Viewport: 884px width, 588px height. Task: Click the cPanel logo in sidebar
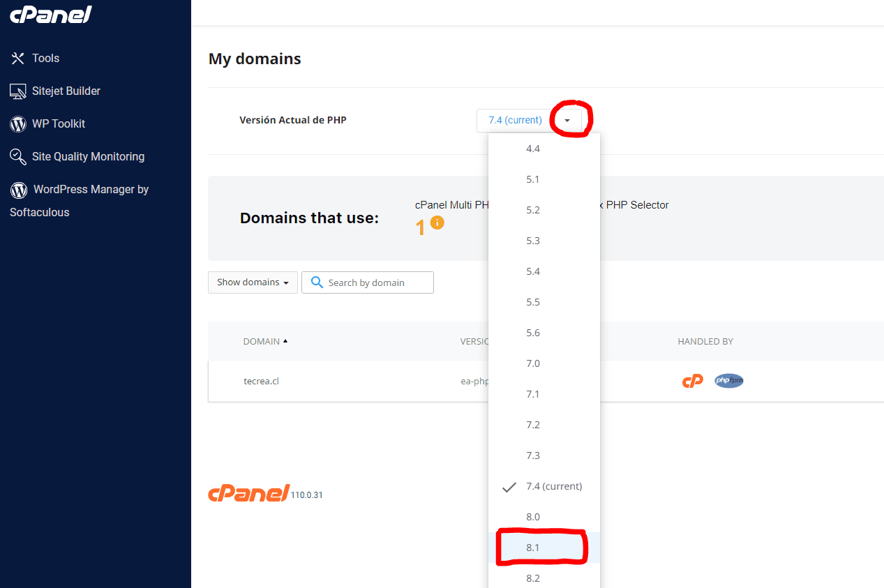coord(51,15)
